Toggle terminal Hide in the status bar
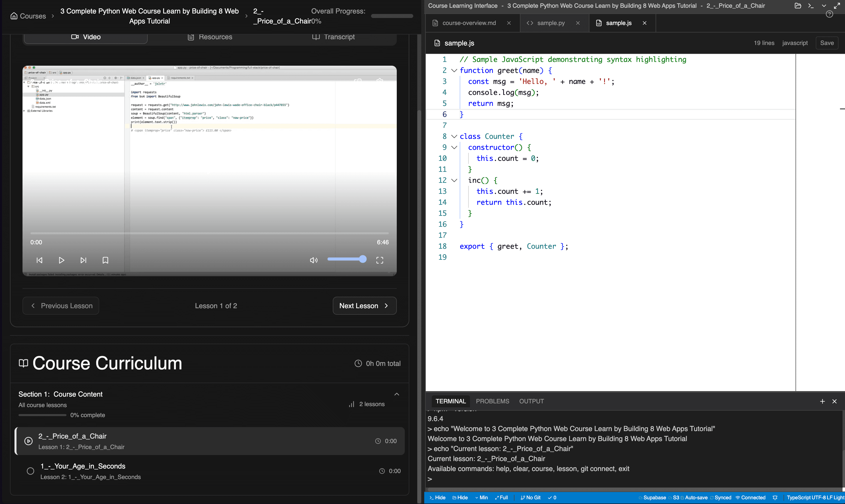This screenshot has height=504, width=845. [437, 498]
